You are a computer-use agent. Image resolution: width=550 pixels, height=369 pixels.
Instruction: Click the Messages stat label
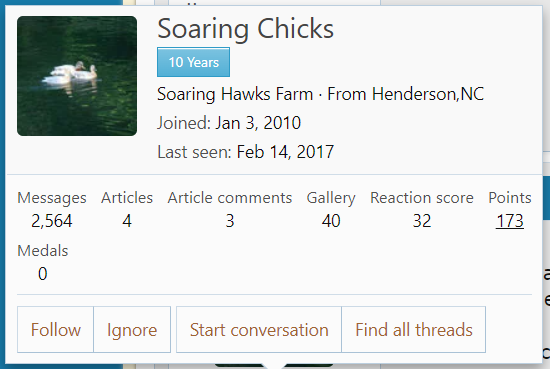52,198
